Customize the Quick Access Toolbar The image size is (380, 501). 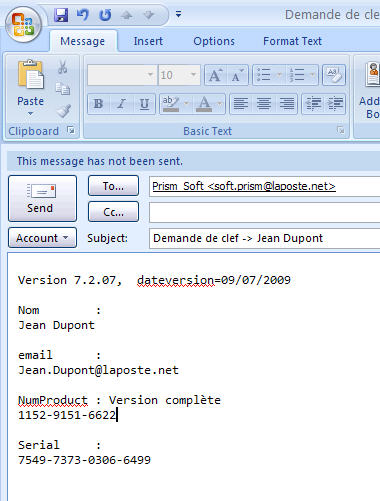click(179, 14)
